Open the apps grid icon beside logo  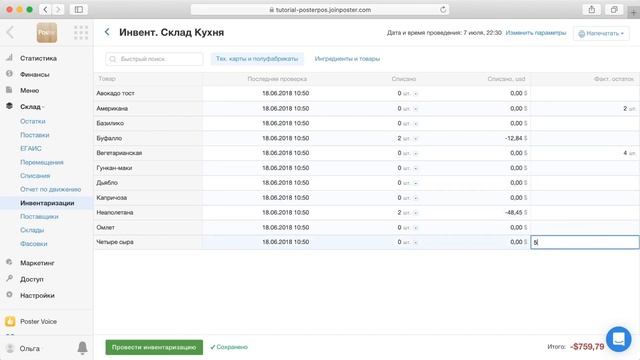tap(81, 33)
